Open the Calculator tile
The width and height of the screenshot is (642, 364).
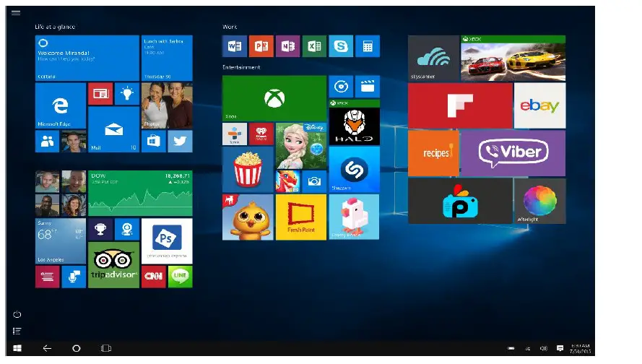pos(368,45)
